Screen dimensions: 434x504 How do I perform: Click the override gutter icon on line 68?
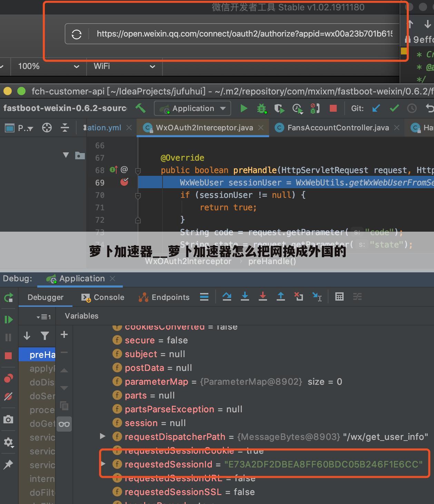(x=114, y=170)
